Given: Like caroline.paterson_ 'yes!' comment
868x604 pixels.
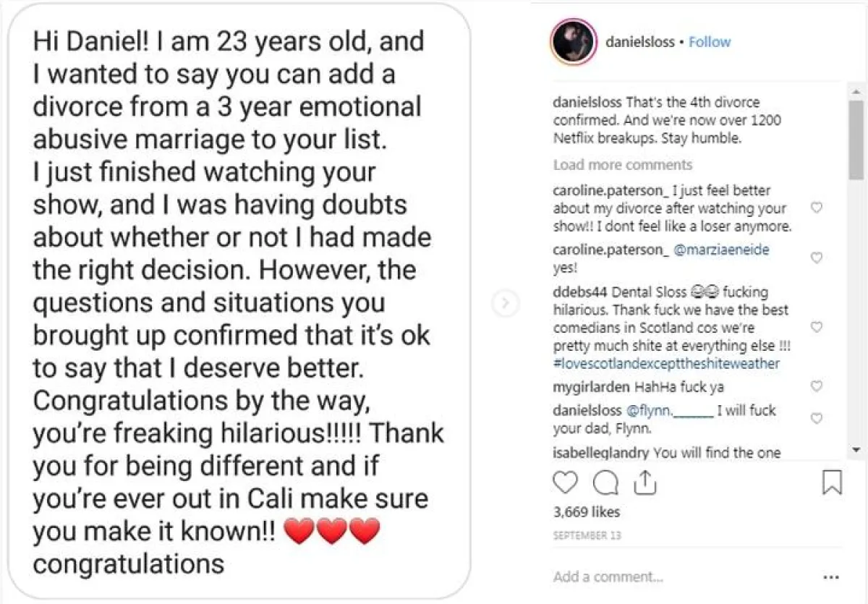Looking at the screenshot, I should pos(817,258).
